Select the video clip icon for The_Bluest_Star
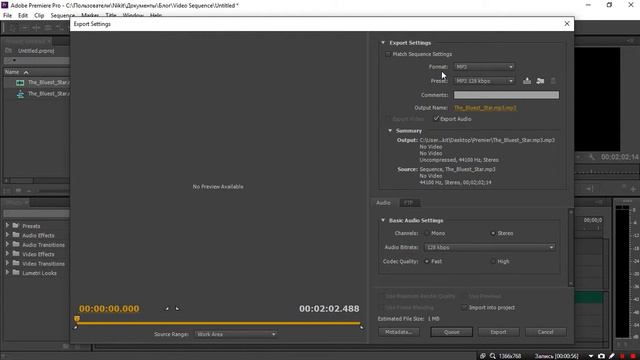Viewport: 640px width, 360px height. (x=20, y=82)
